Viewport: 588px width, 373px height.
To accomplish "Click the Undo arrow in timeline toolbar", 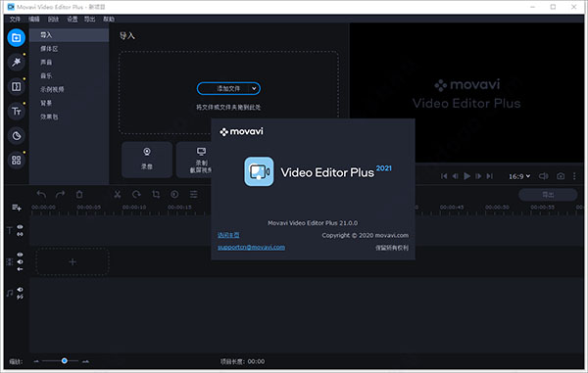I will point(41,195).
